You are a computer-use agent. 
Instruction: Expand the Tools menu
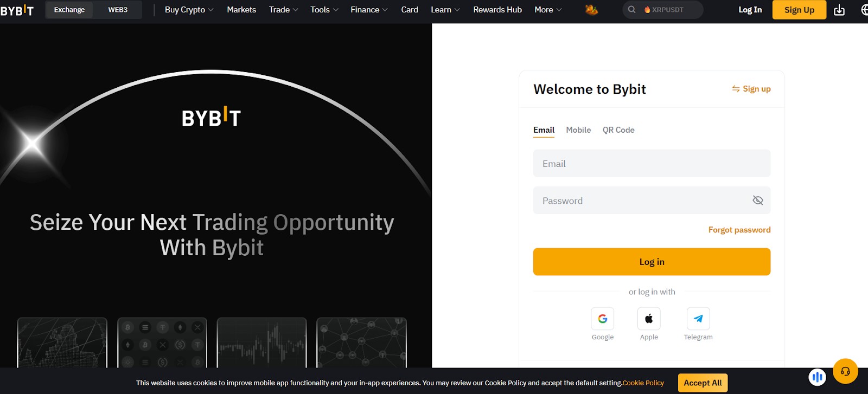(x=324, y=10)
